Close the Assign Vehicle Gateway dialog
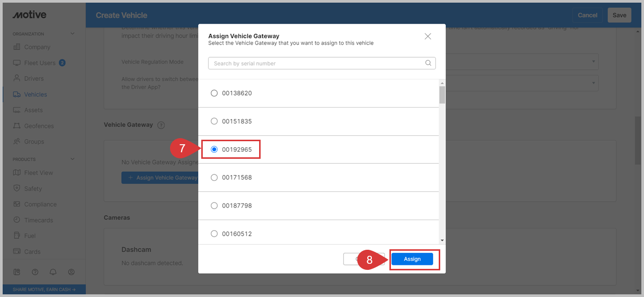This screenshot has height=297, width=644. [428, 36]
